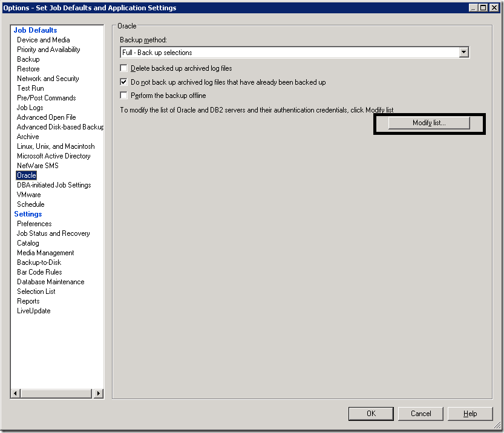Select DBA-initiated Job Settings

[54, 185]
